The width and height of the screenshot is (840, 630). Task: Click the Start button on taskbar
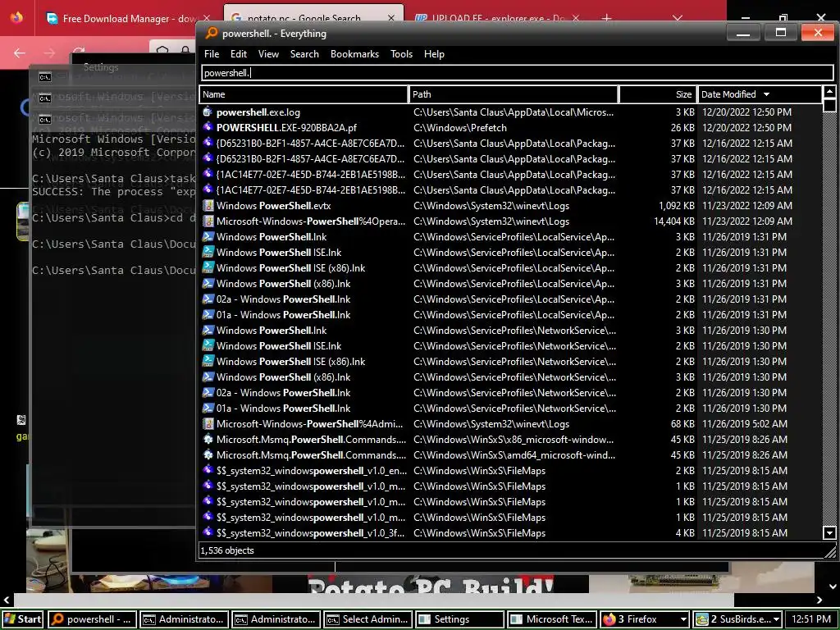22,619
